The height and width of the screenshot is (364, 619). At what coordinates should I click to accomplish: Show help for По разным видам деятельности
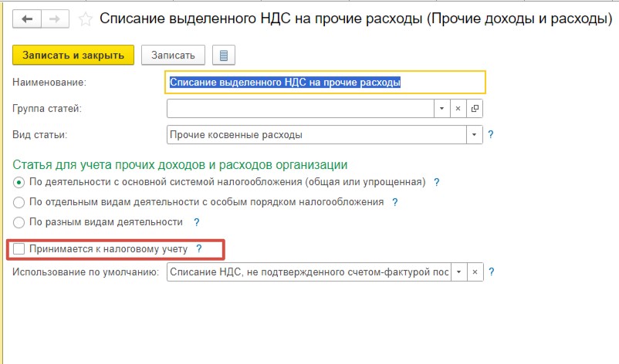[x=196, y=222]
